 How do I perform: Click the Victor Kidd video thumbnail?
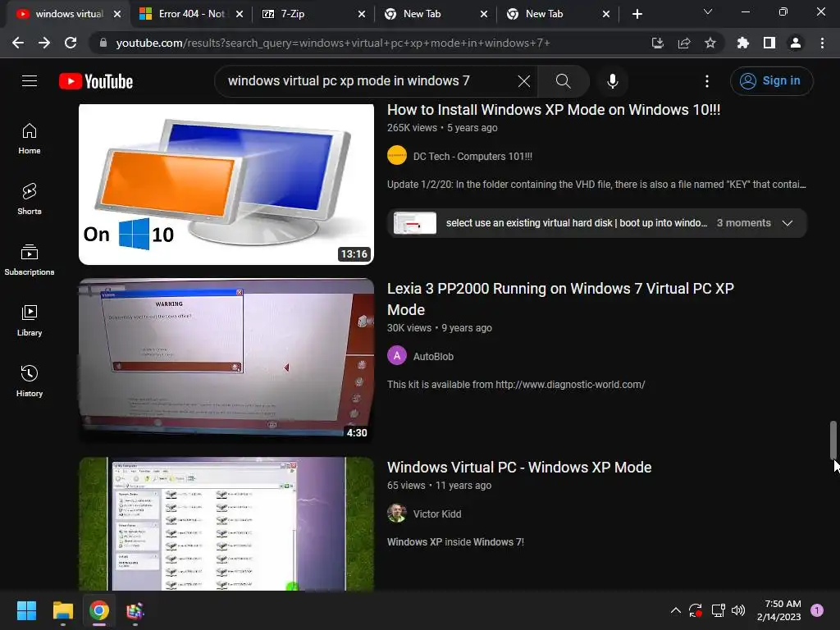226,524
